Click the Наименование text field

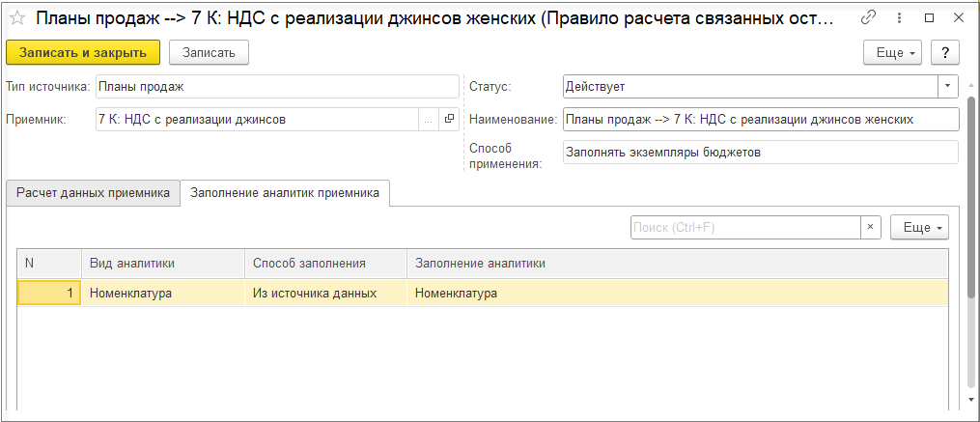760,120
